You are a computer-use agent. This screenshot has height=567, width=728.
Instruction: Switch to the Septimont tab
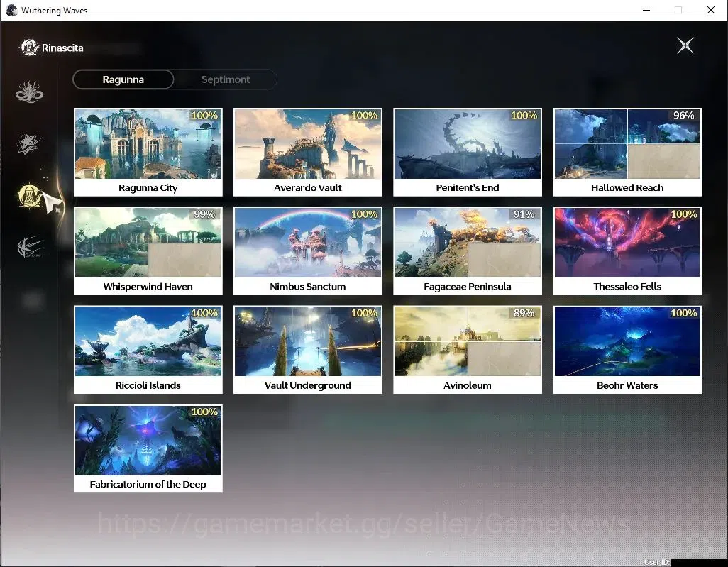(x=225, y=79)
